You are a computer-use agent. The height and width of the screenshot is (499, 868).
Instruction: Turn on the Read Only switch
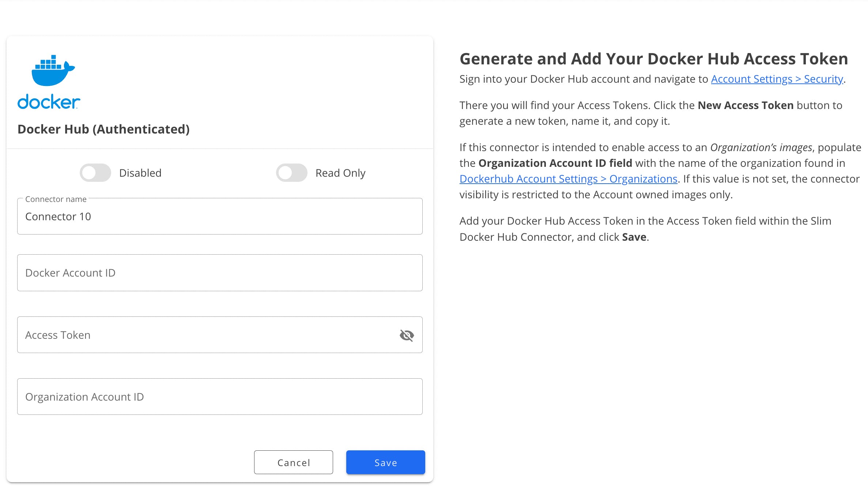click(x=291, y=173)
